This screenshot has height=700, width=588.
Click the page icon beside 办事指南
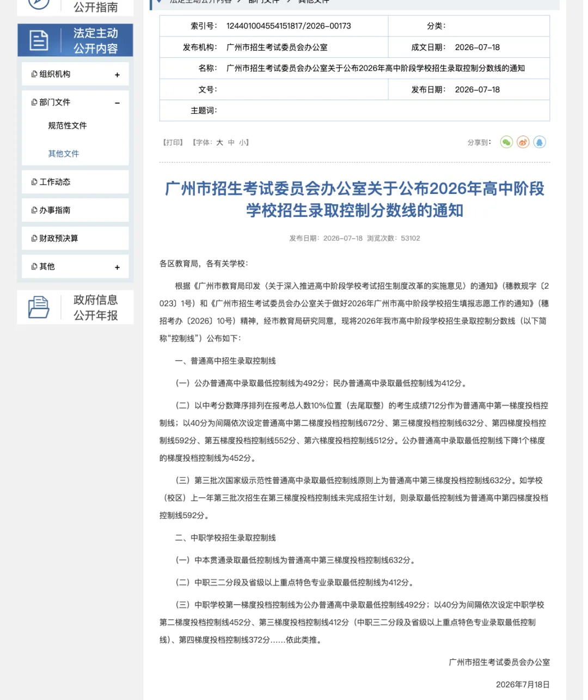[x=34, y=210]
